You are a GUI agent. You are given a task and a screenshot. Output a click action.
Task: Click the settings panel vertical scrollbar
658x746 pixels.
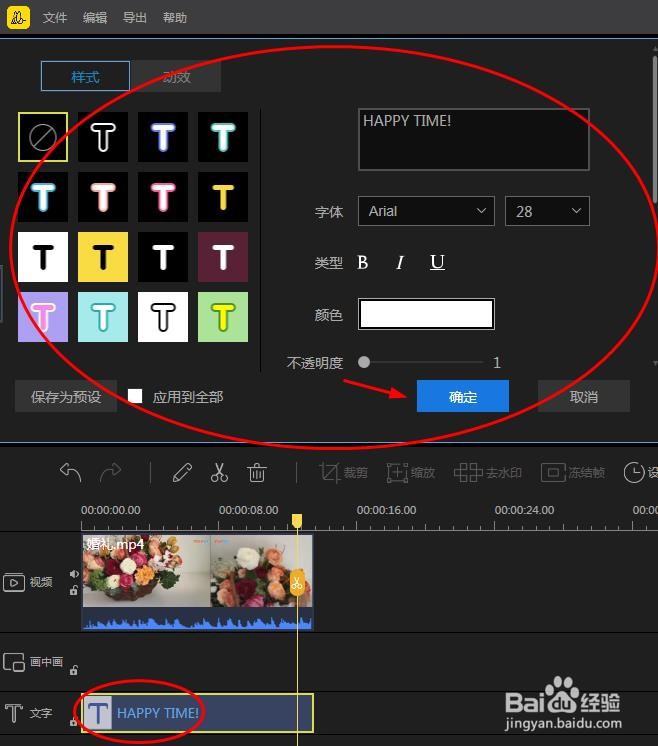(655, 131)
